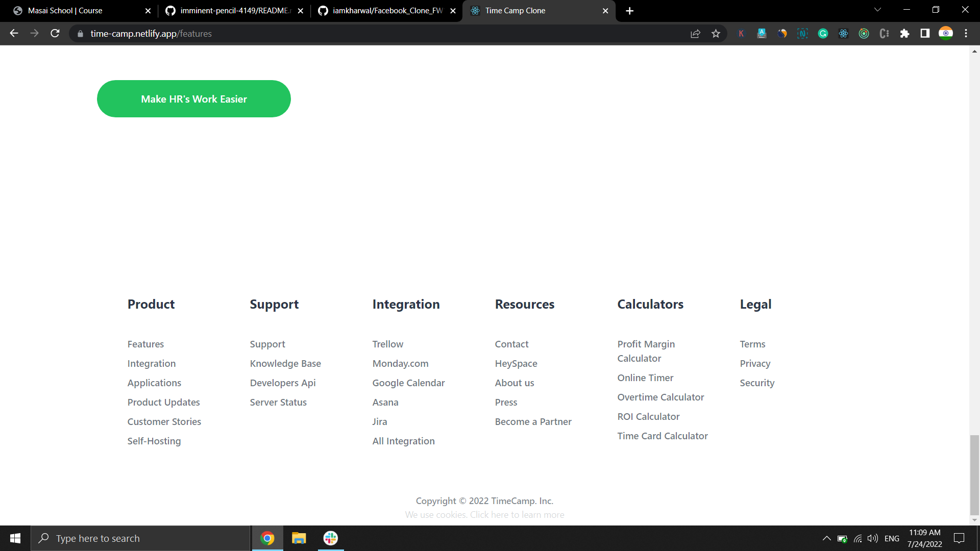Expand hidden icons in the system tray

pos(826,538)
